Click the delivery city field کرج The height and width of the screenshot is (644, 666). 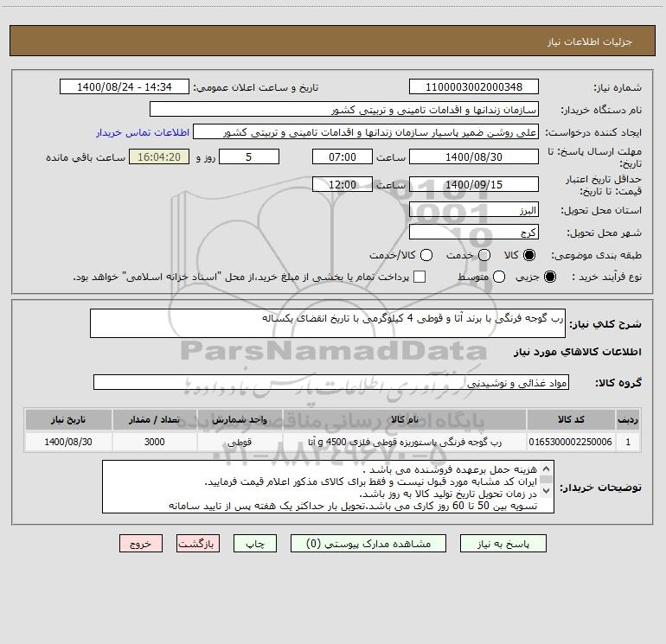click(474, 233)
